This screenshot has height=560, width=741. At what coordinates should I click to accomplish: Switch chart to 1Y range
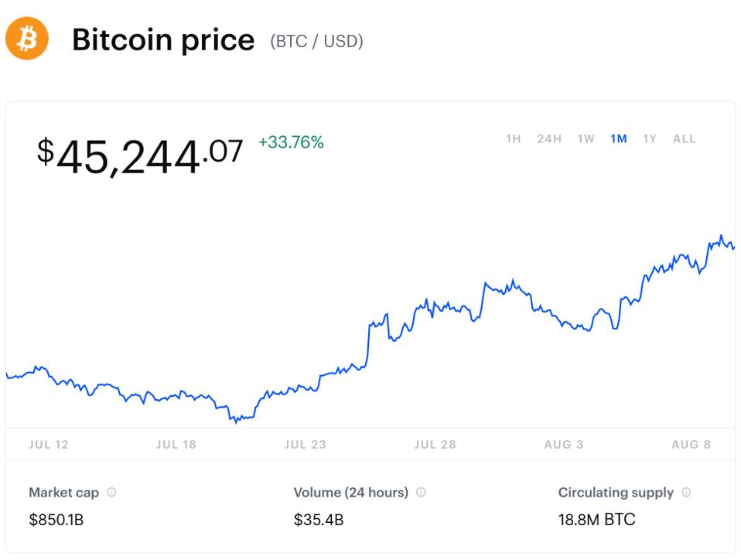[x=650, y=139]
